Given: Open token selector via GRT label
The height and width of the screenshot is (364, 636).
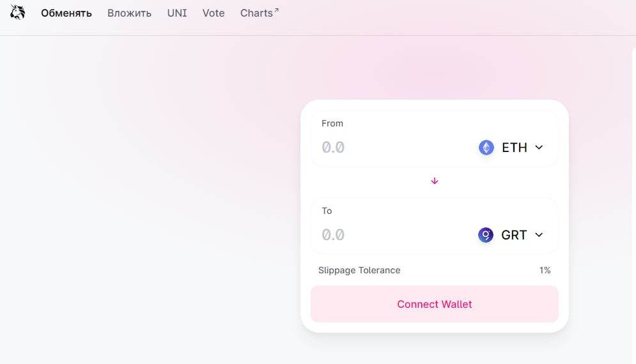Looking at the screenshot, I should click(514, 235).
